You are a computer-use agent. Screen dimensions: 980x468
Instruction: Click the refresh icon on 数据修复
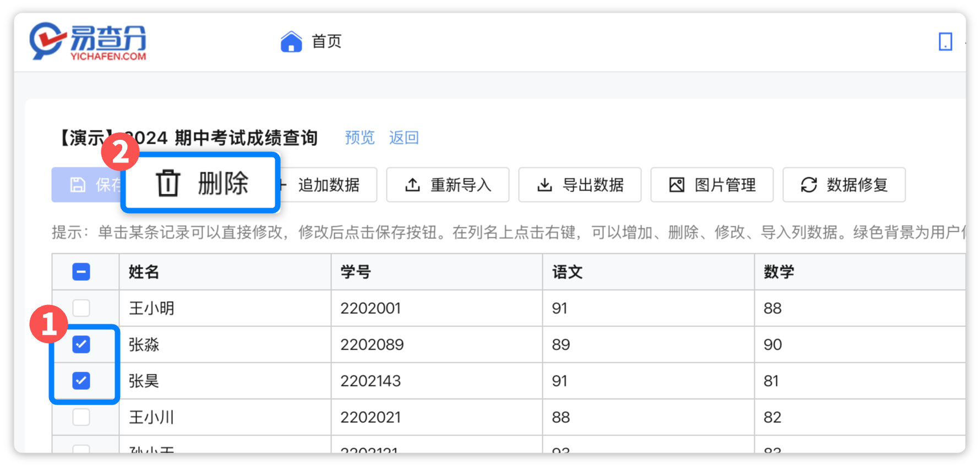pos(809,185)
